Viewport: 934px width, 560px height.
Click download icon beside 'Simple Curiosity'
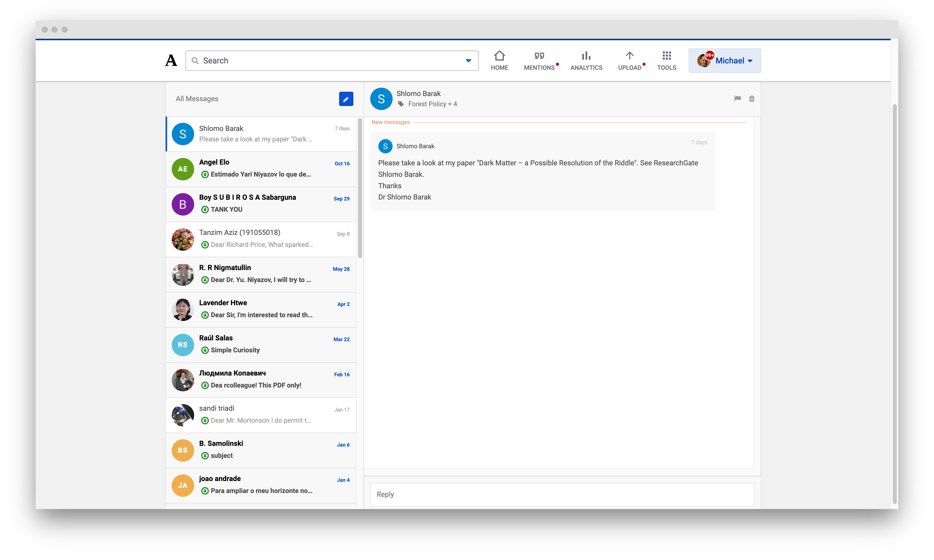click(205, 350)
